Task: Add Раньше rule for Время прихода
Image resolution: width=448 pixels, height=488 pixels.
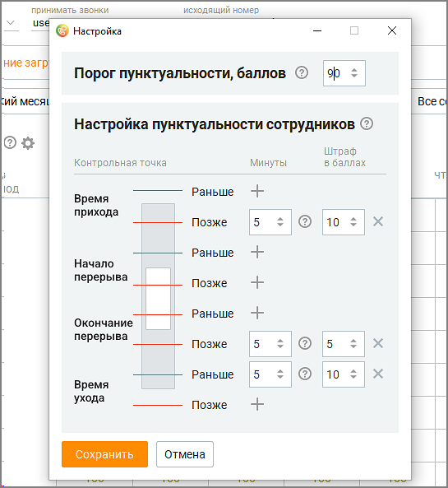Action: point(257,191)
